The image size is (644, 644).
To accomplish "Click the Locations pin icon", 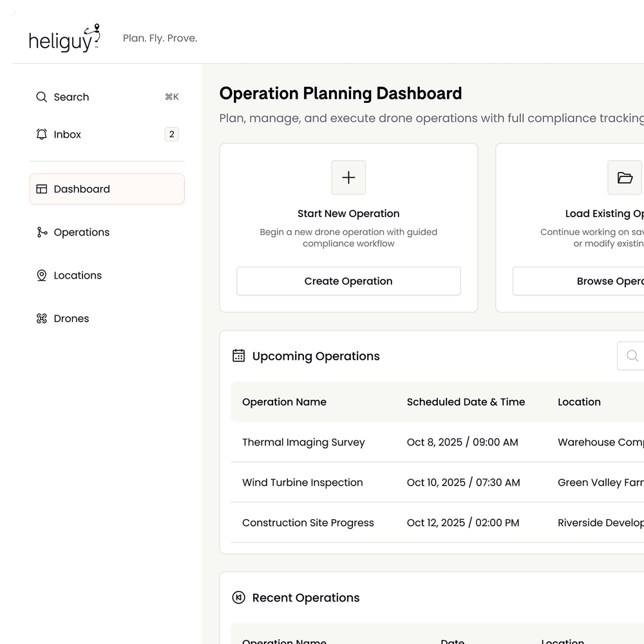I will click(42, 276).
